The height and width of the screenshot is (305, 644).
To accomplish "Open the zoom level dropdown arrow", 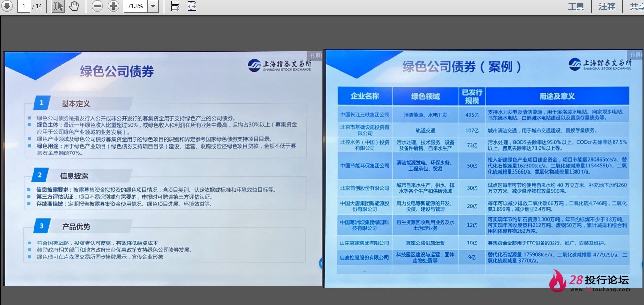I will (x=153, y=6).
